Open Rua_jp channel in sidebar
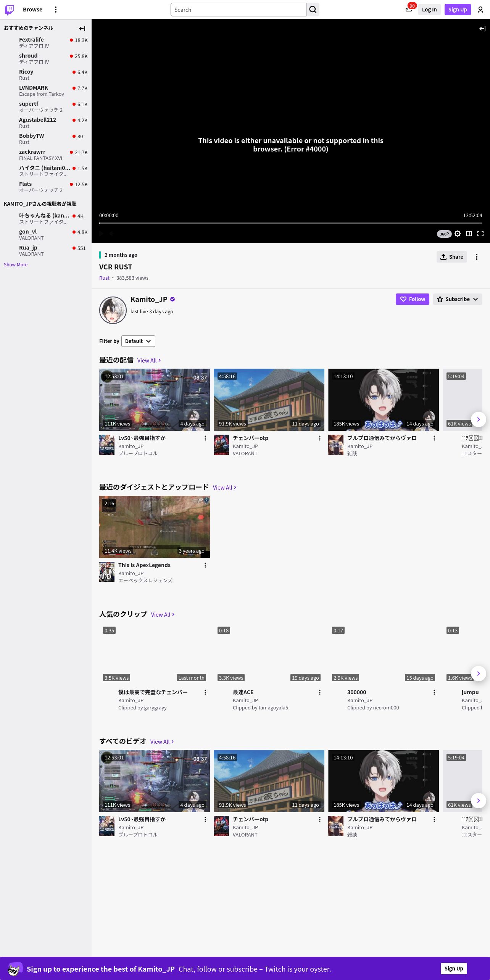Screen dimensions: 490x980 tap(46, 250)
